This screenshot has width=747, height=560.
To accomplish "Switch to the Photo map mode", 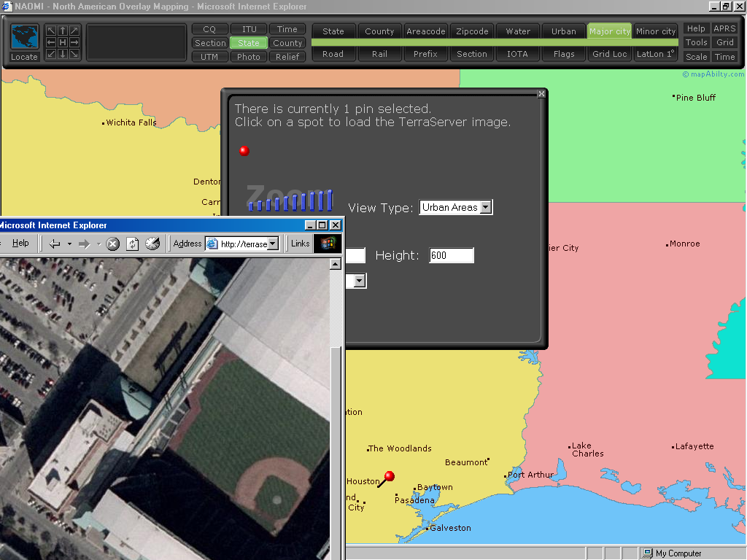I will pyautogui.click(x=248, y=57).
